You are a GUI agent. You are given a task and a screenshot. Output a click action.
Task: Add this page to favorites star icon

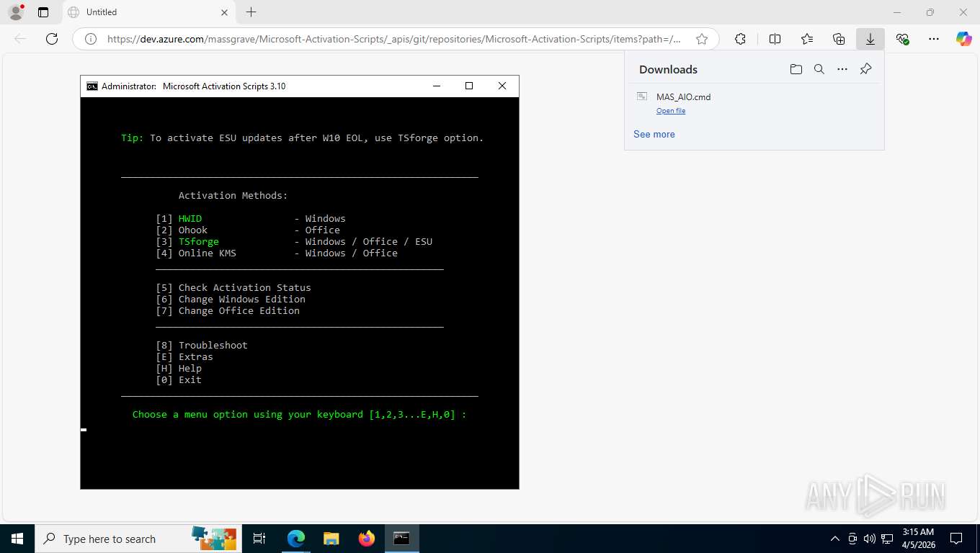[x=702, y=40]
